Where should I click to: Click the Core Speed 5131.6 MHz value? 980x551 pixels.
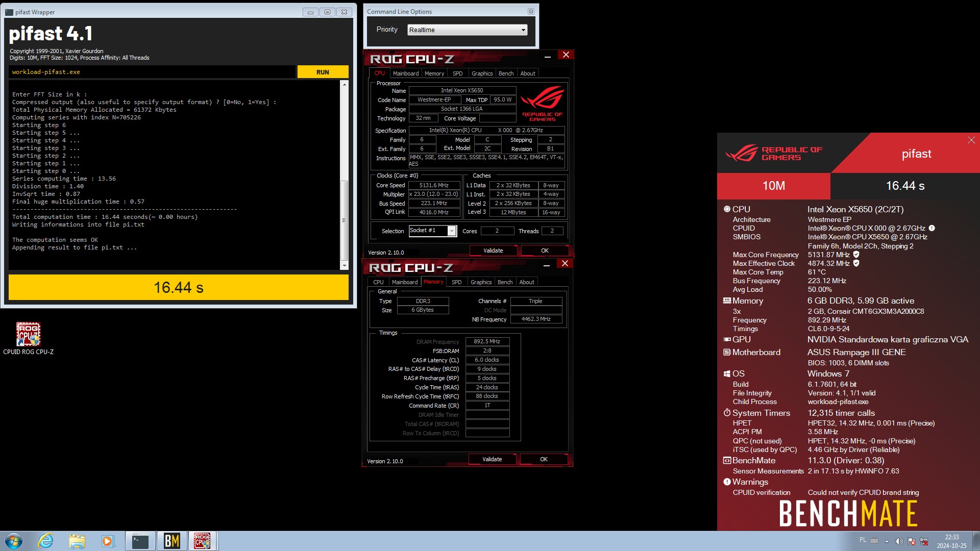(434, 185)
